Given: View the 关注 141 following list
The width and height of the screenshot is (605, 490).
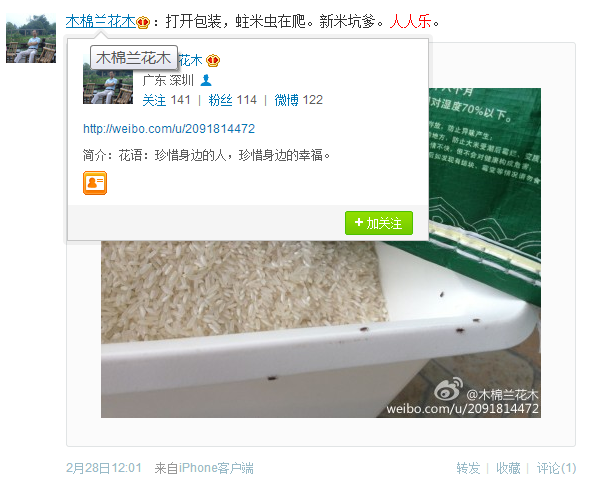Looking at the screenshot, I should tap(166, 100).
